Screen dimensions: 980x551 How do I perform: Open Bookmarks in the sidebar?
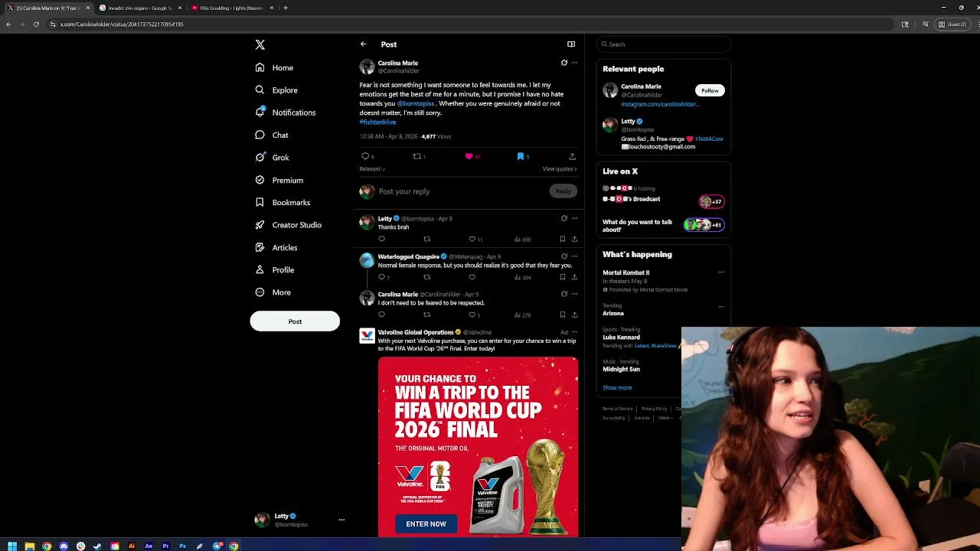click(283, 203)
